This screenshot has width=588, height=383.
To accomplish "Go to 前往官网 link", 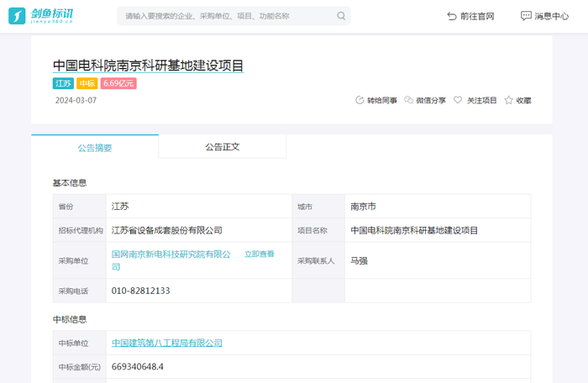I will 477,16.
